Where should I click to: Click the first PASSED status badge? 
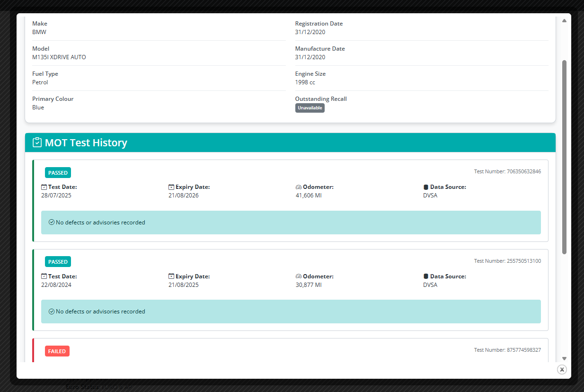(x=58, y=173)
